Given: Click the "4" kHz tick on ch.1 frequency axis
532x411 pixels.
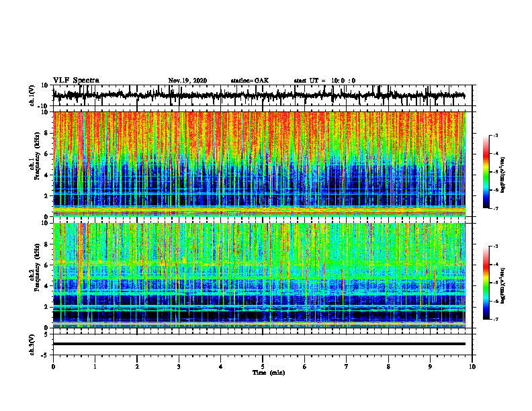Looking at the screenshot, I should pos(46,175).
